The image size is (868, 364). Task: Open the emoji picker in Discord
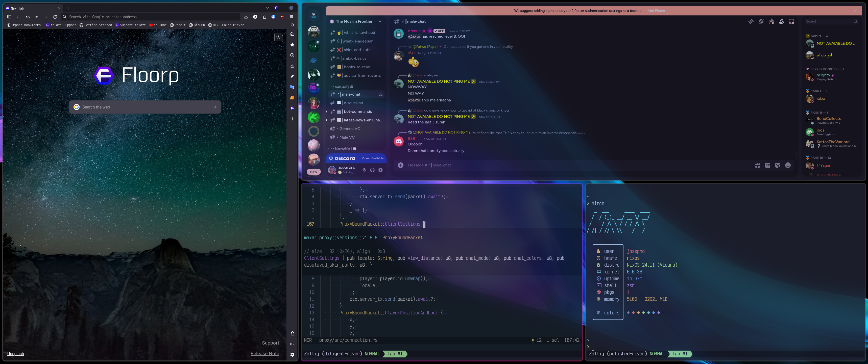788,165
